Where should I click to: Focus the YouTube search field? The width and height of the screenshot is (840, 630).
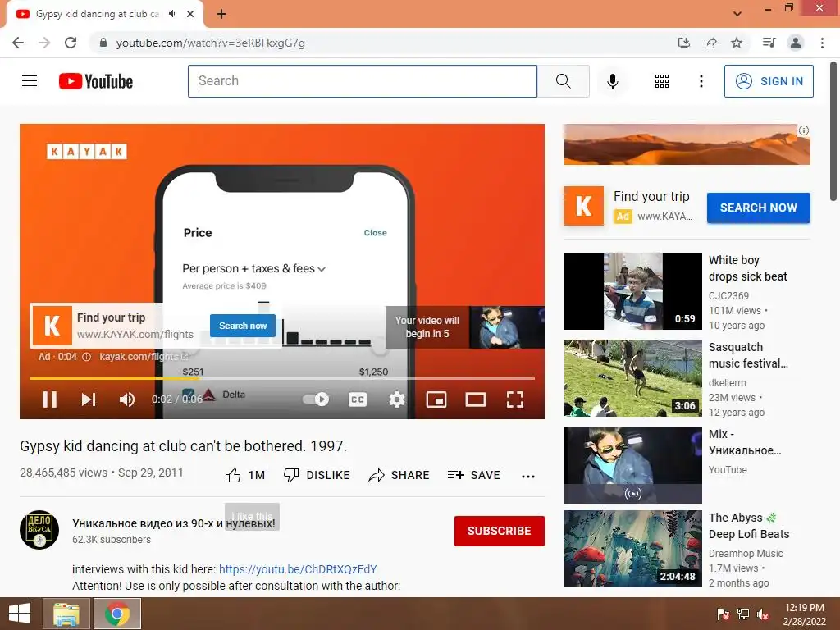pyautogui.click(x=362, y=81)
